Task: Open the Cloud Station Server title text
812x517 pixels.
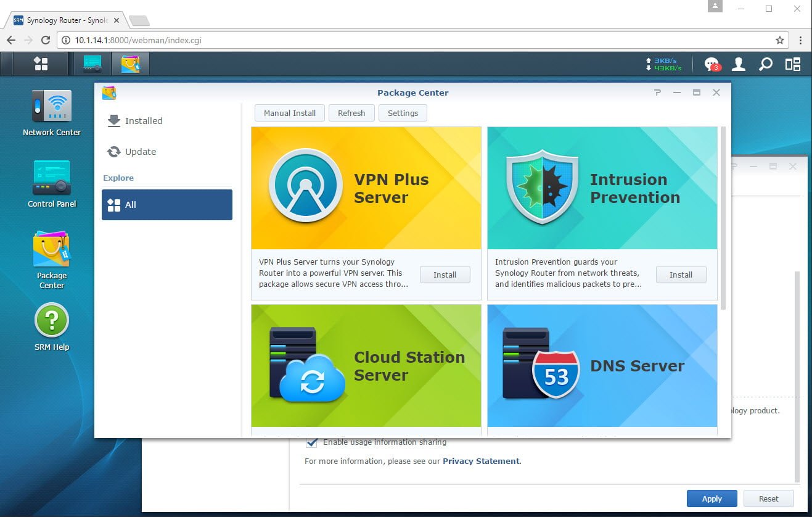Action: coord(409,366)
